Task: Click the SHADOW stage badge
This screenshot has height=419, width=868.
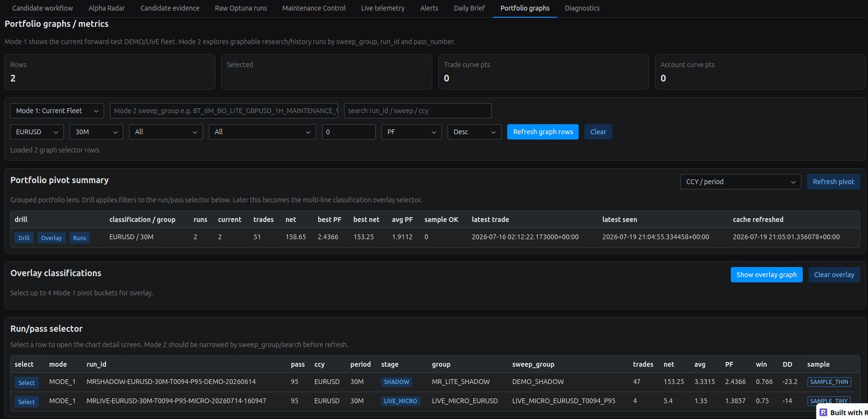Action: [x=396, y=382]
